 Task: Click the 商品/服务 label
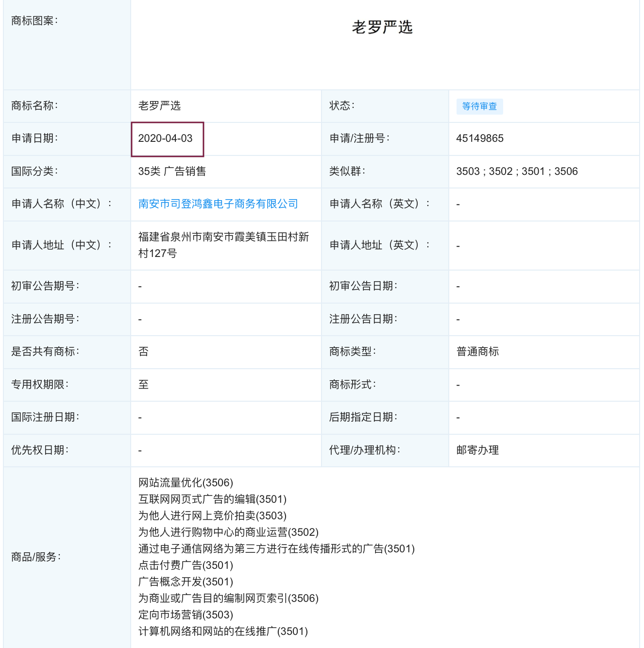pyautogui.click(x=36, y=557)
